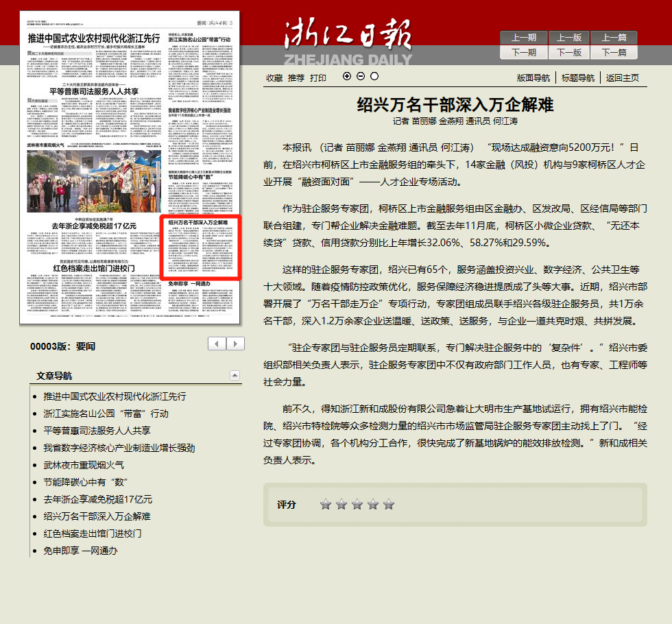
Task: Open article 去年浙企享减免税超17亿元 in list
Action: (97, 499)
